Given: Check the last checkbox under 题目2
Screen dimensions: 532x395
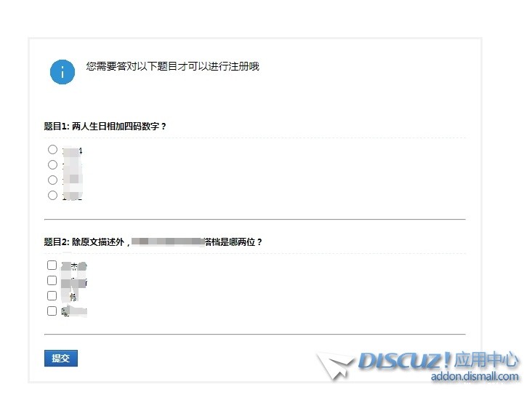Looking at the screenshot, I should [x=52, y=311].
